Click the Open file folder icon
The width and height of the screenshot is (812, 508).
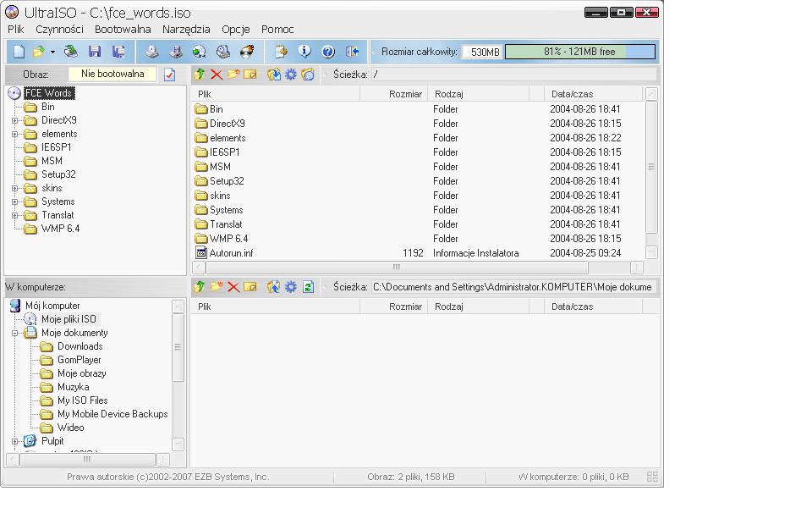[38, 52]
